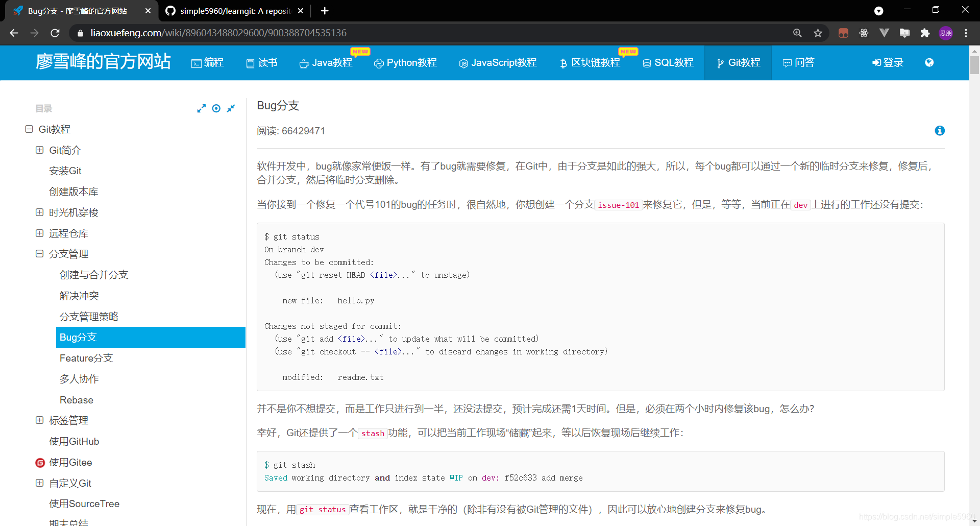
Task: Open the 分支管理策略 page
Action: 89,317
